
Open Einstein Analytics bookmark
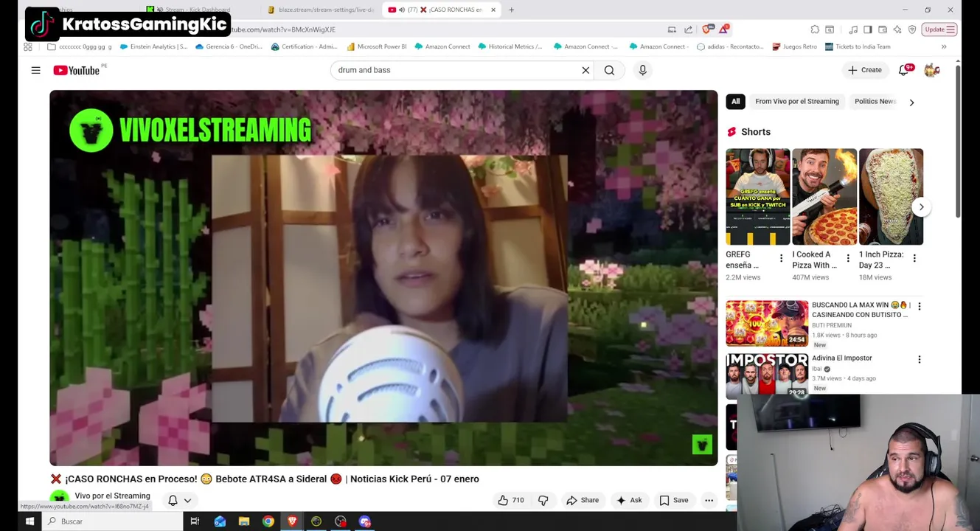coord(153,46)
